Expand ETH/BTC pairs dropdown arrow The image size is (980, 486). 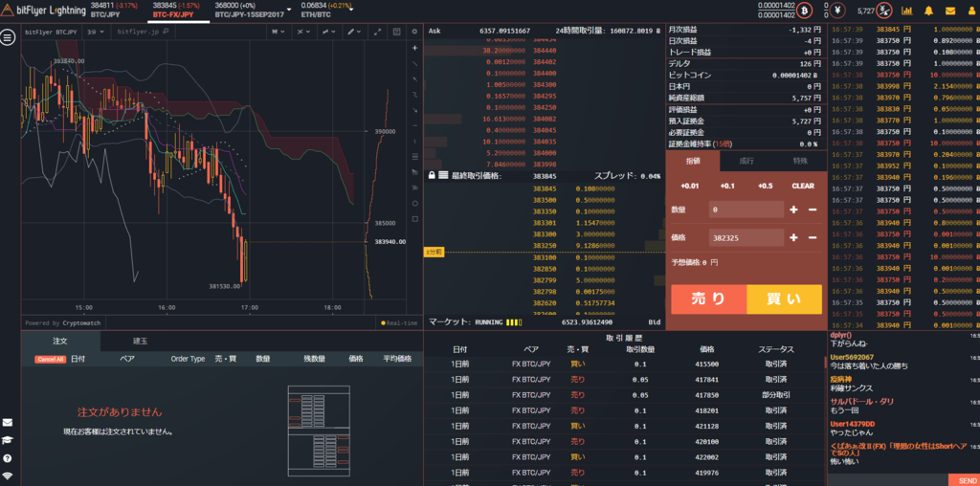(x=351, y=9)
